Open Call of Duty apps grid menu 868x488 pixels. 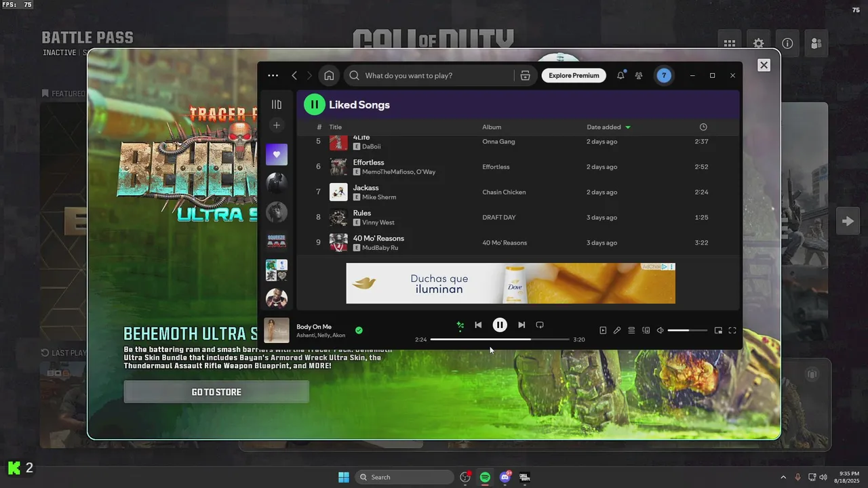pyautogui.click(x=730, y=43)
